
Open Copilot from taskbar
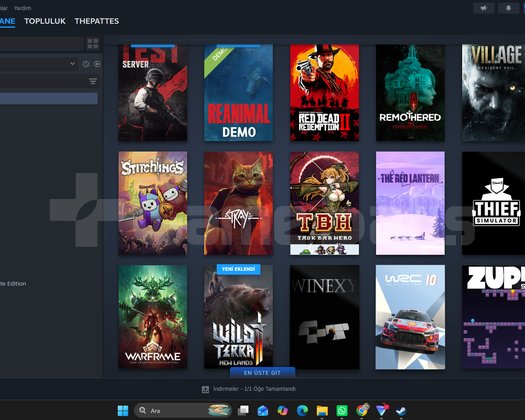pos(283,411)
